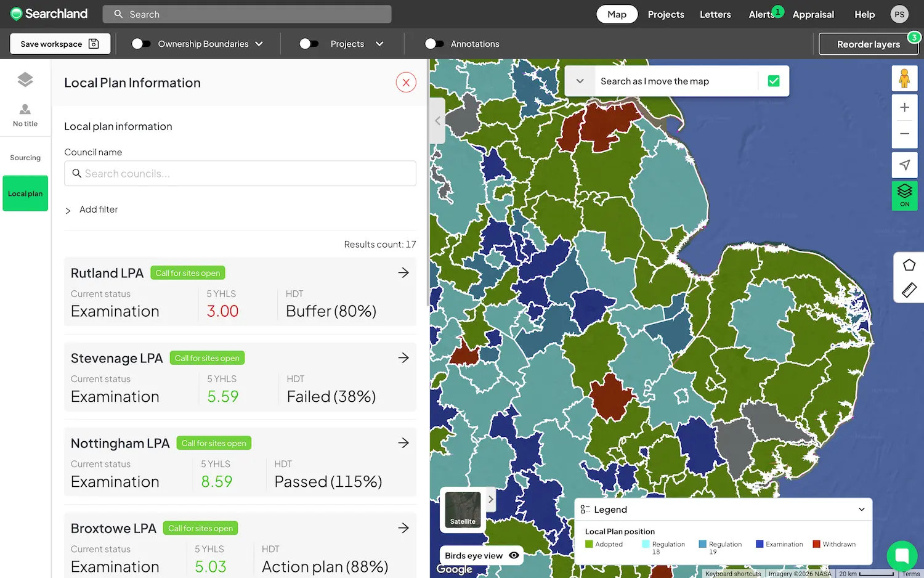Zoom in using the plus icon

(x=904, y=107)
